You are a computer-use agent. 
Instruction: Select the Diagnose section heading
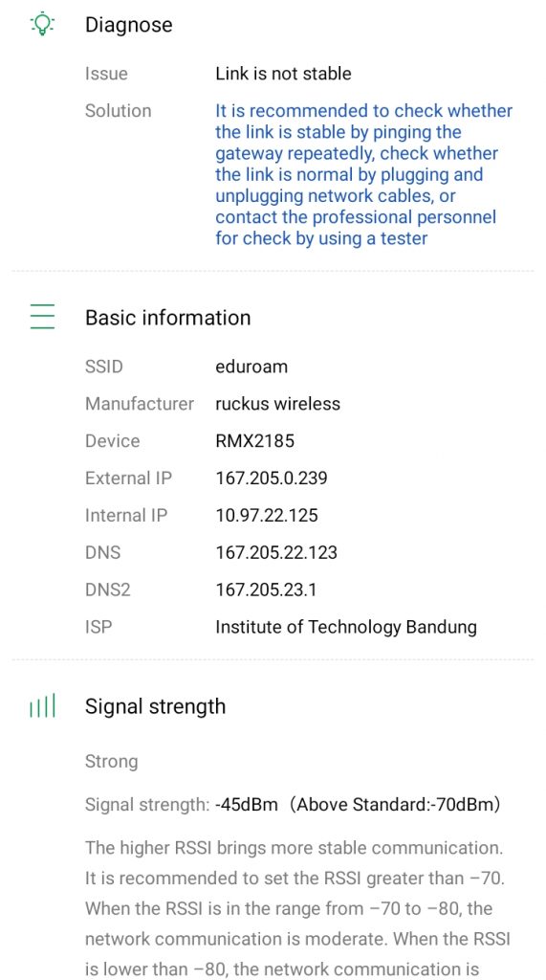pos(129,25)
